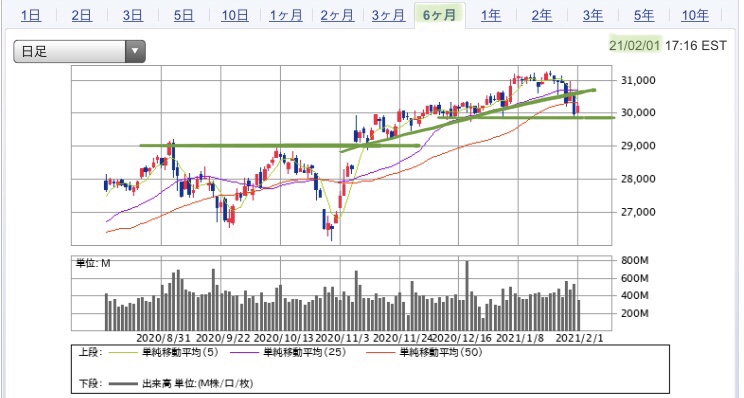
Task: Select the 1日 time range tab
Action: click(x=31, y=16)
